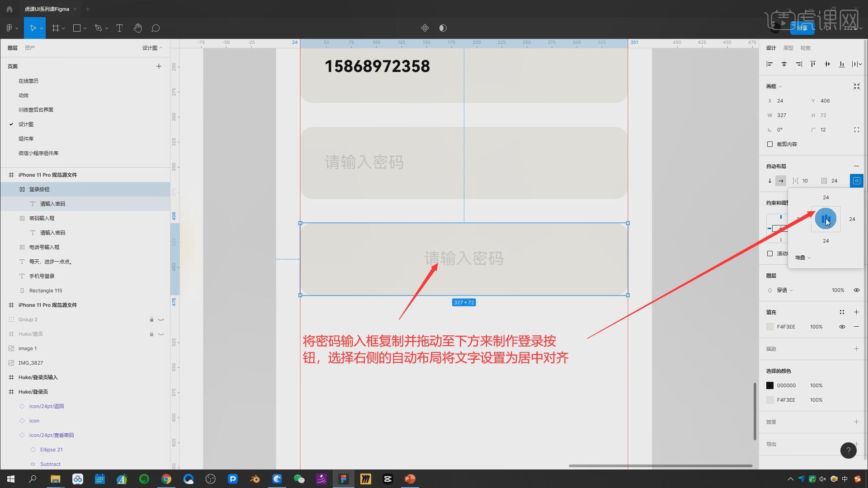Screen dimensions: 868x488
Task: Click the F4F3EE fill color swatch
Action: point(770,327)
